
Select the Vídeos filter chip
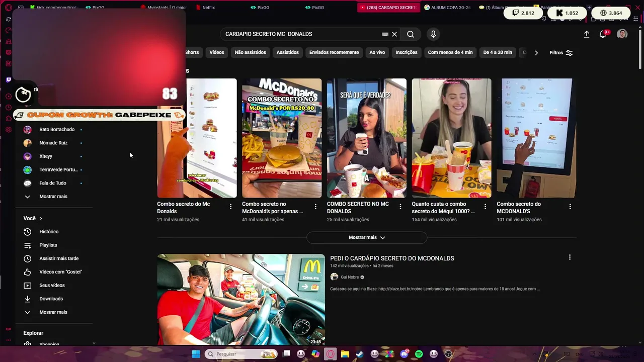(217, 52)
